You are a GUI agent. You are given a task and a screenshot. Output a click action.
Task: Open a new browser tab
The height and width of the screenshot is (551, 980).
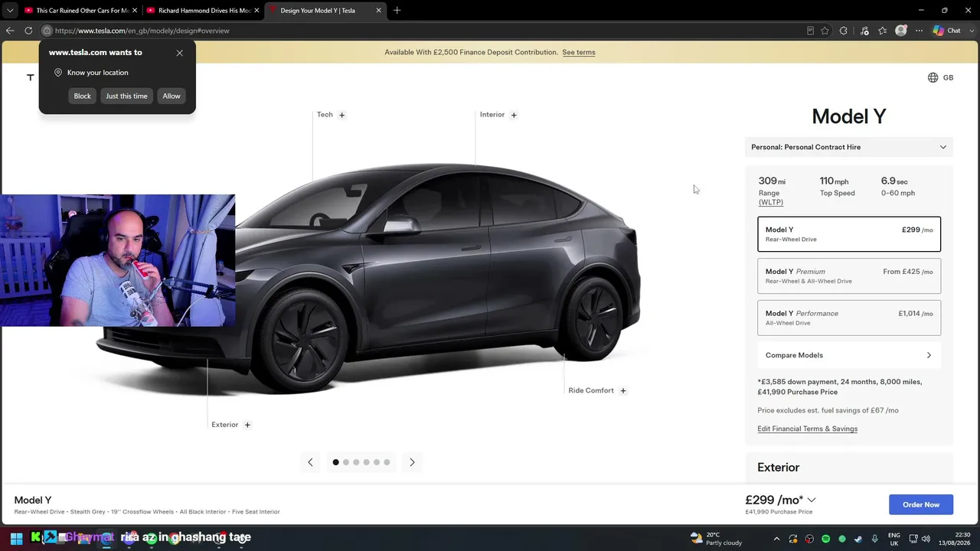pos(397,11)
